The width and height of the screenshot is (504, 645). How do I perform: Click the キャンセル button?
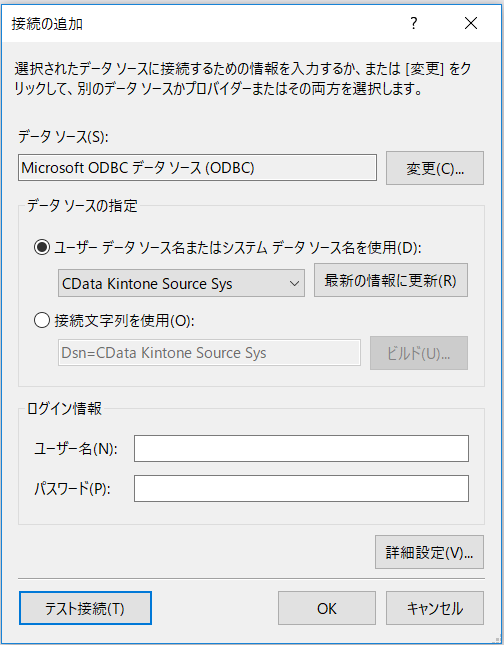[x=435, y=608]
